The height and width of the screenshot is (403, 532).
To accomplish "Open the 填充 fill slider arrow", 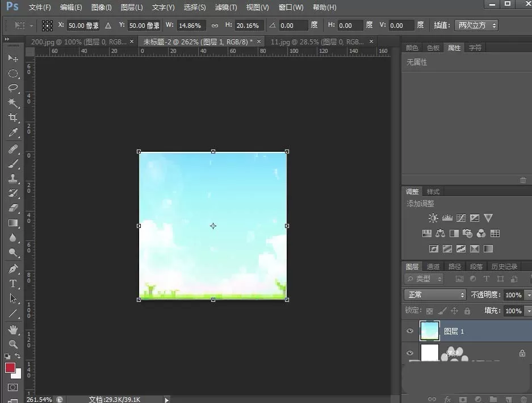I will click(529, 311).
